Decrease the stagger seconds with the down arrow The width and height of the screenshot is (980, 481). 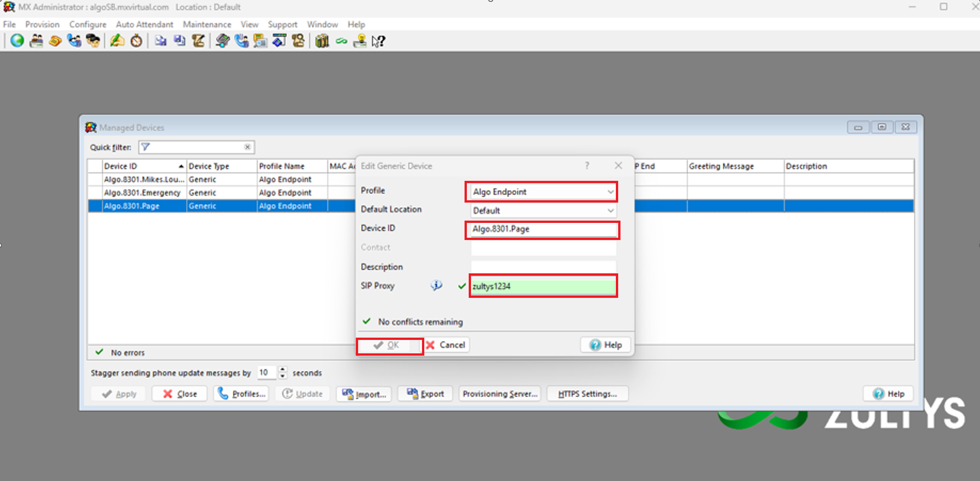point(283,376)
